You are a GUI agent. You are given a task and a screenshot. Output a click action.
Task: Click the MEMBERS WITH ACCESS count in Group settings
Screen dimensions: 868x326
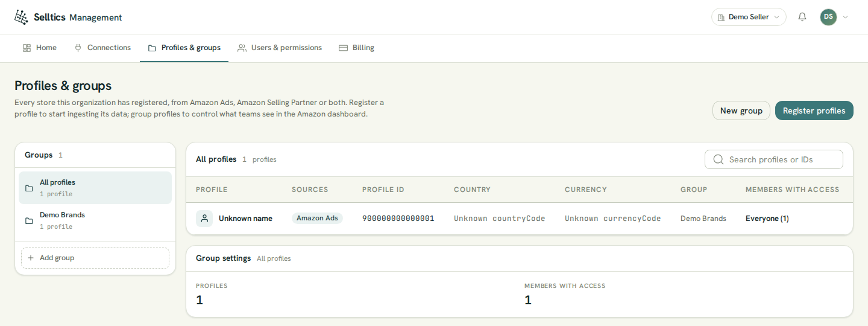[528, 300]
